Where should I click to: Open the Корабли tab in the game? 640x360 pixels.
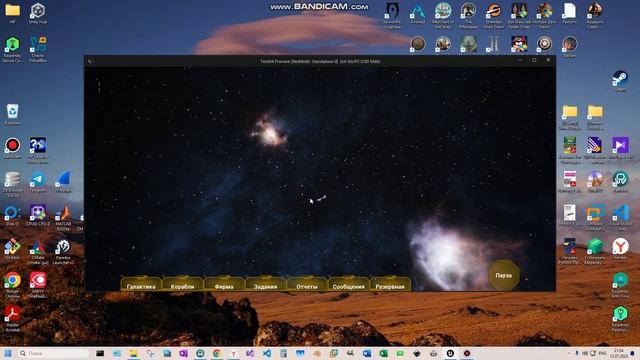coord(182,284)
